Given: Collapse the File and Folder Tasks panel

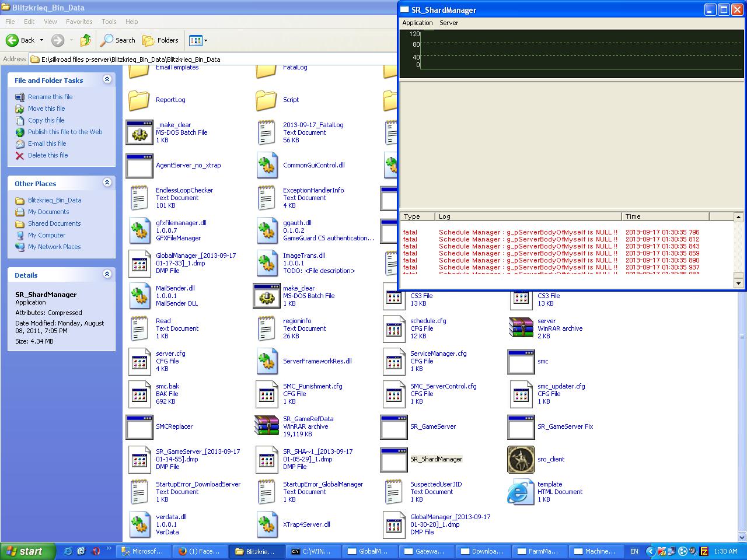Looking at the screenshot, I should tap(107, 79).
